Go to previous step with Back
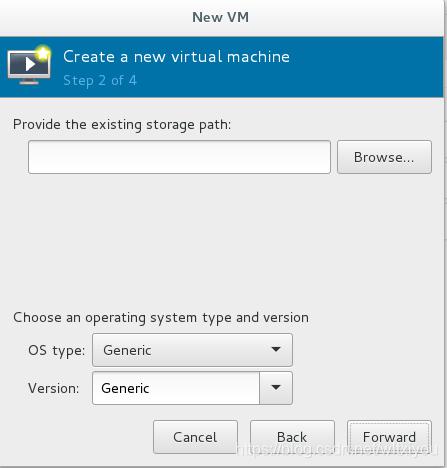 pos(292,437)
